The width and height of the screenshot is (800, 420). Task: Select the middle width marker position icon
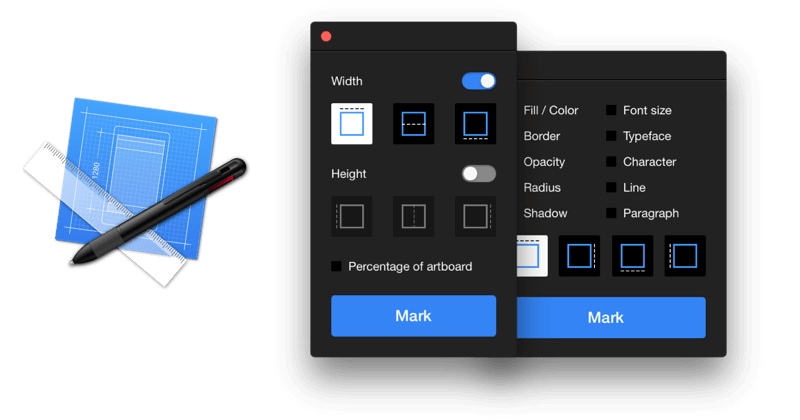(x=413, y=124)
